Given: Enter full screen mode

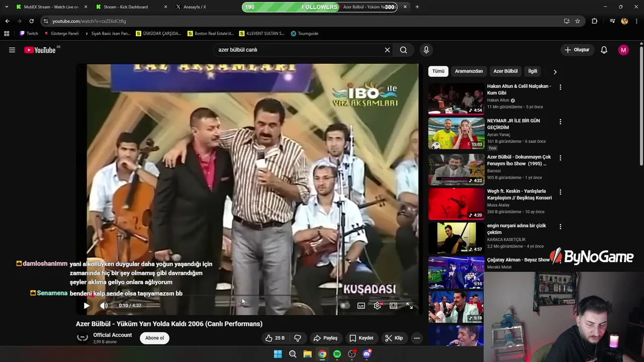Looking at the screenshot, I should [410, 305].
